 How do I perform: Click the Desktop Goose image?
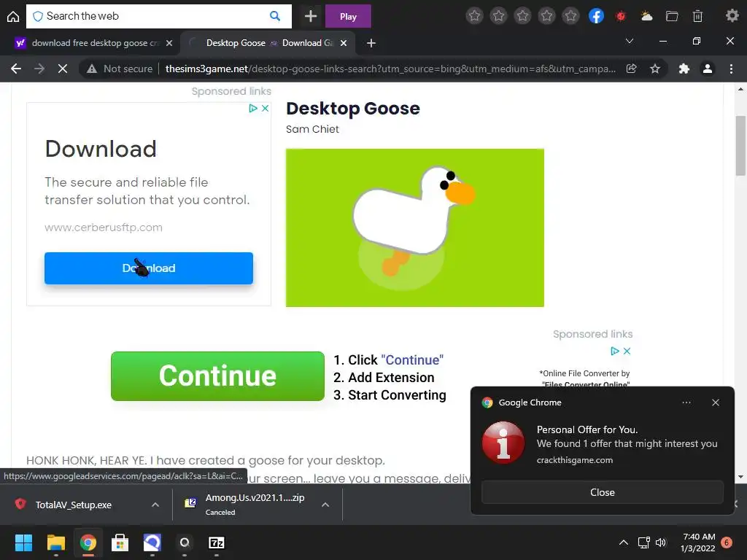(x=414, y=227)
